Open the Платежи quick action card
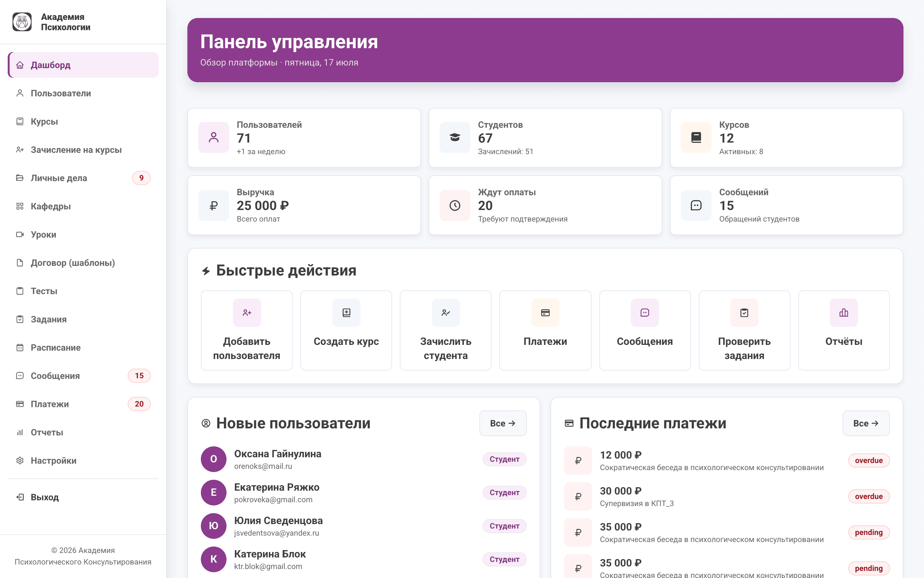Viewport: 924px width, 578px height. [545, 330]
